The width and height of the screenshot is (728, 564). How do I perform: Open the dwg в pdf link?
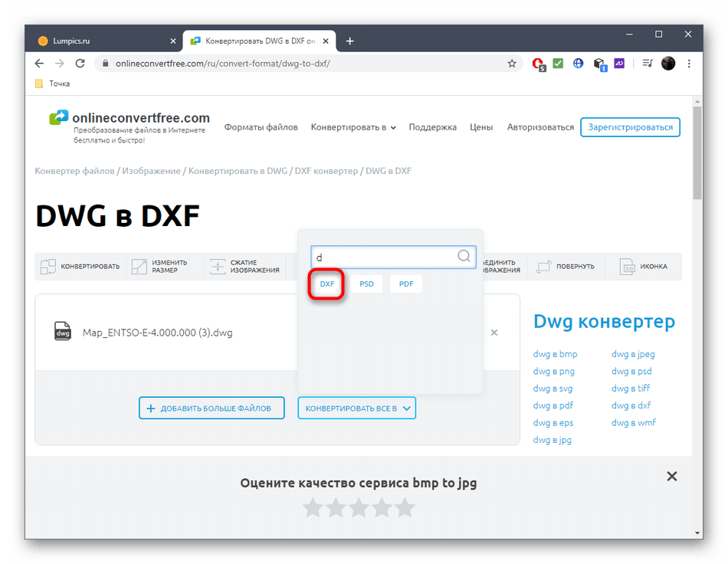553,405
